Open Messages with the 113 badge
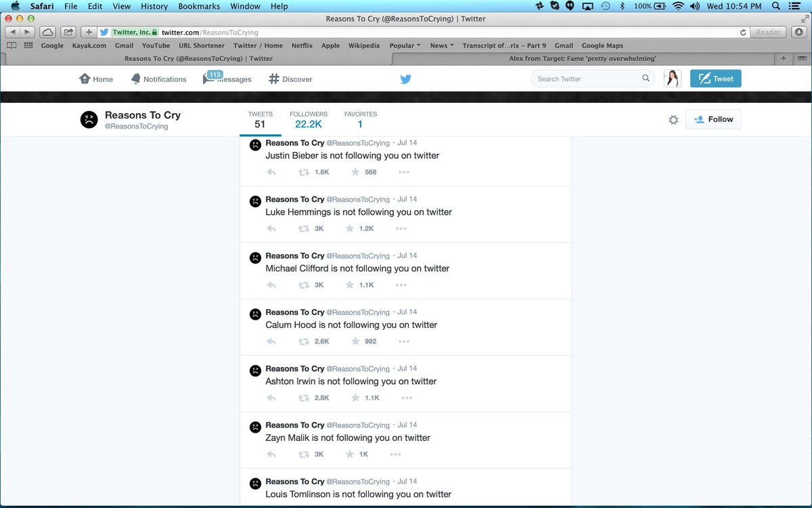 (x=227, y=79)
